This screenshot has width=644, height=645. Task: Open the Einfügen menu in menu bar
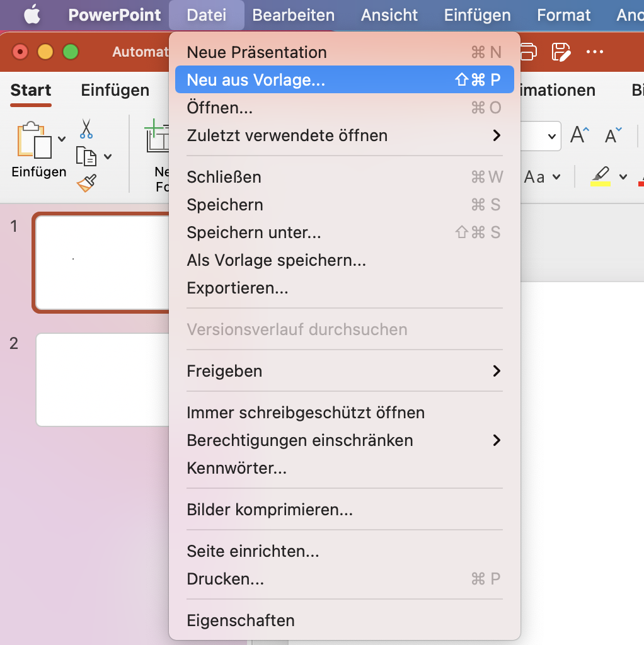477,15
